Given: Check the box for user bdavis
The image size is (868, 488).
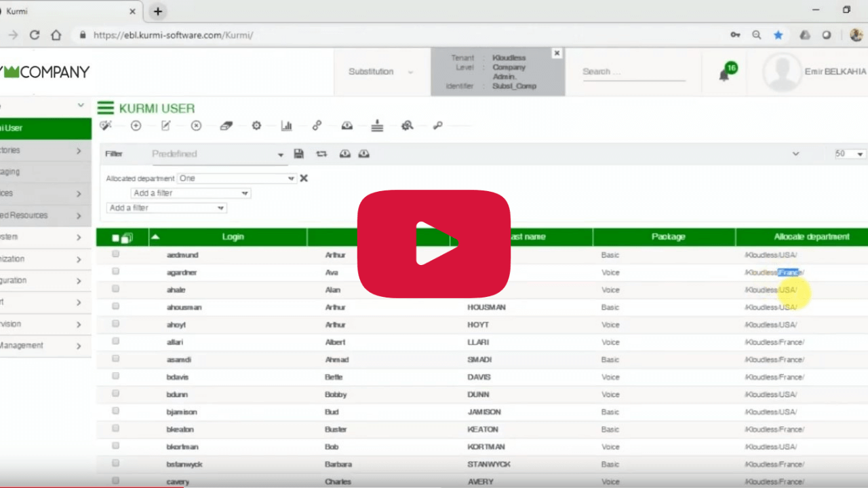Looking at the screenshot, I should (115, 376).
